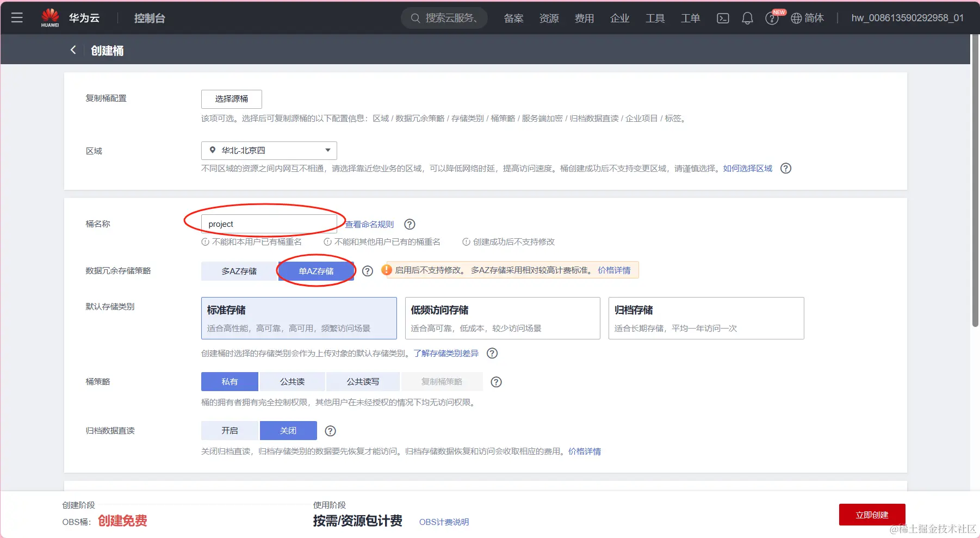Open the CloudShell terminal icon
980x538 pixels.
click(723, 18)
